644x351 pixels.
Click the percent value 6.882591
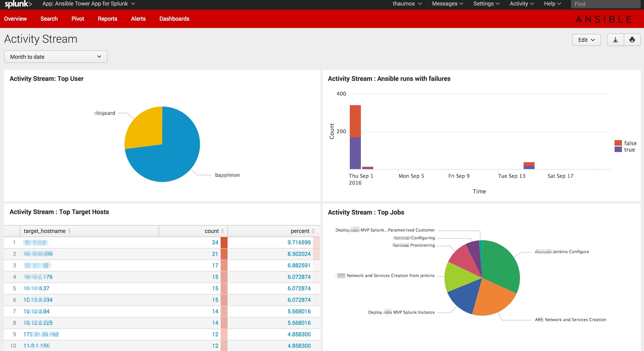click(x=299, y=266)
